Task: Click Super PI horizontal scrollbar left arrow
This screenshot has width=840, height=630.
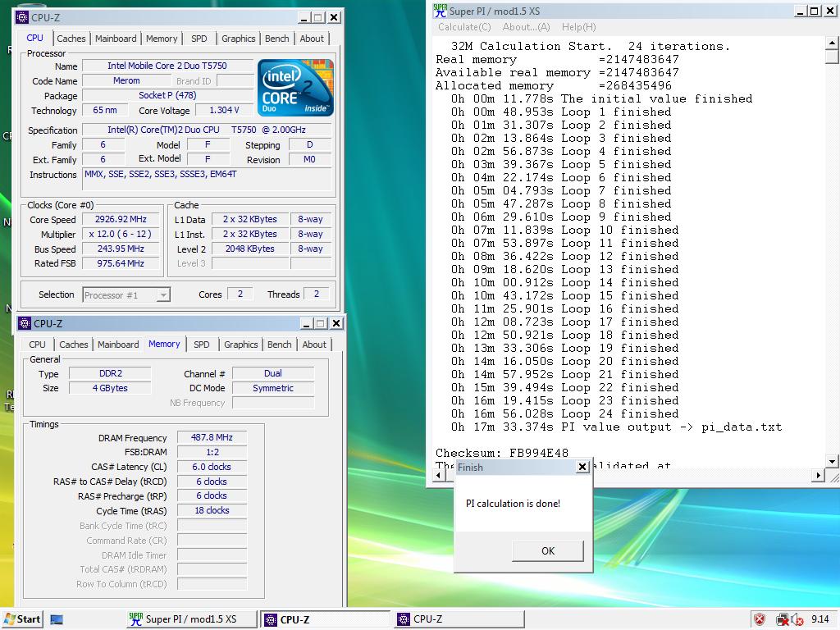Action: (x=440, y=475)
